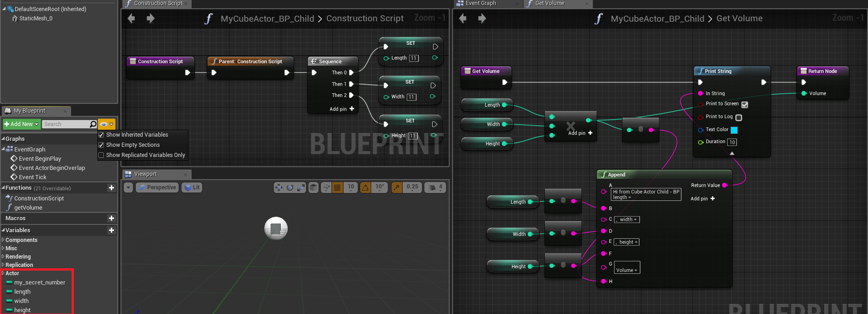Open scale snap dropdown showing 0.25
Viewport: 868px width, 314px height.
[412, 187]
